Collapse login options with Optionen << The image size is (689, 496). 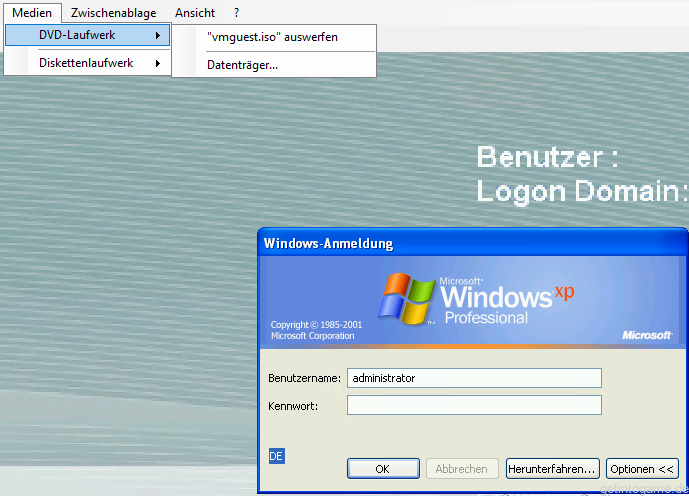click(642, 468)
